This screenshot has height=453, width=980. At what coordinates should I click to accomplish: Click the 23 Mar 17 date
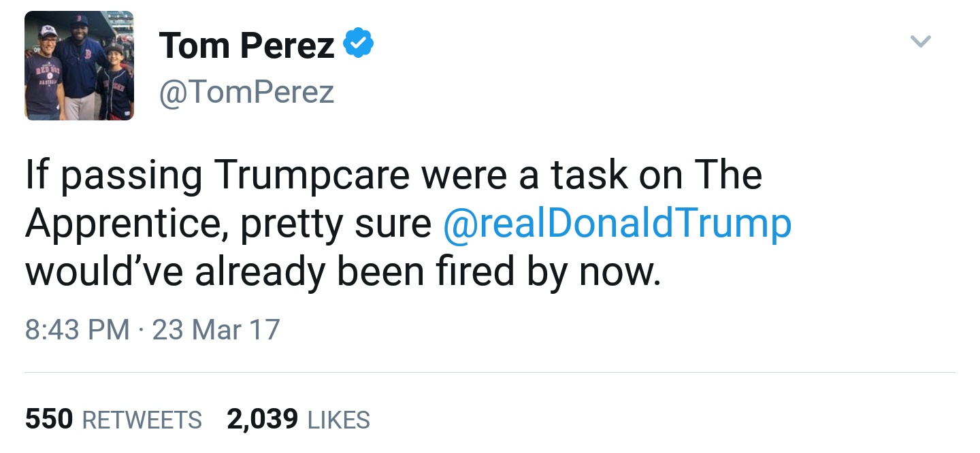tap(216, 330)
